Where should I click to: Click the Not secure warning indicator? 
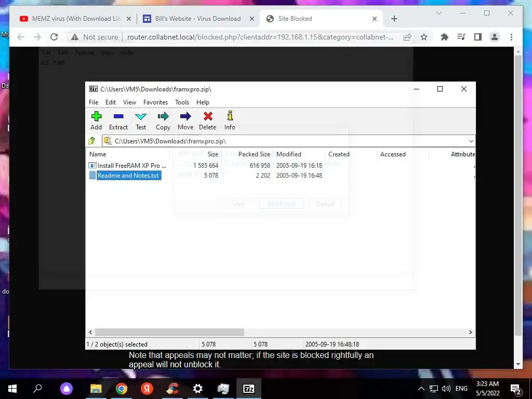pyautogui.click(x=95, y=37)
